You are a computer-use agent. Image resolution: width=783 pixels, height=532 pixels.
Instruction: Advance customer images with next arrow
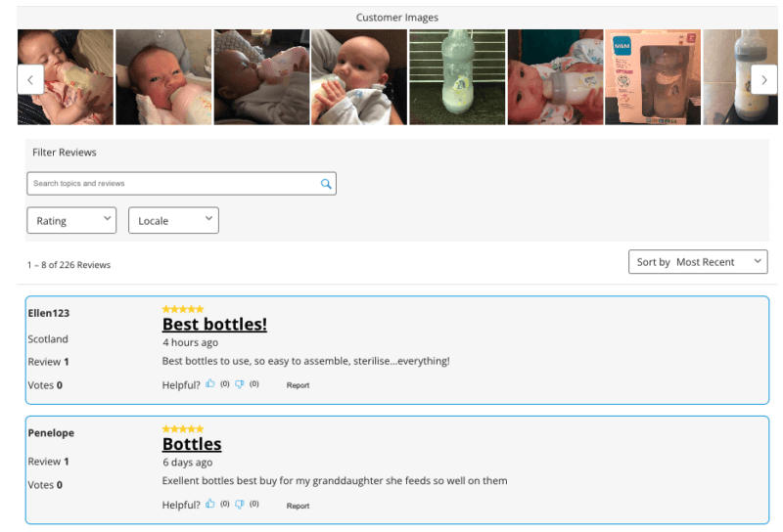click(x=763, y=79)
